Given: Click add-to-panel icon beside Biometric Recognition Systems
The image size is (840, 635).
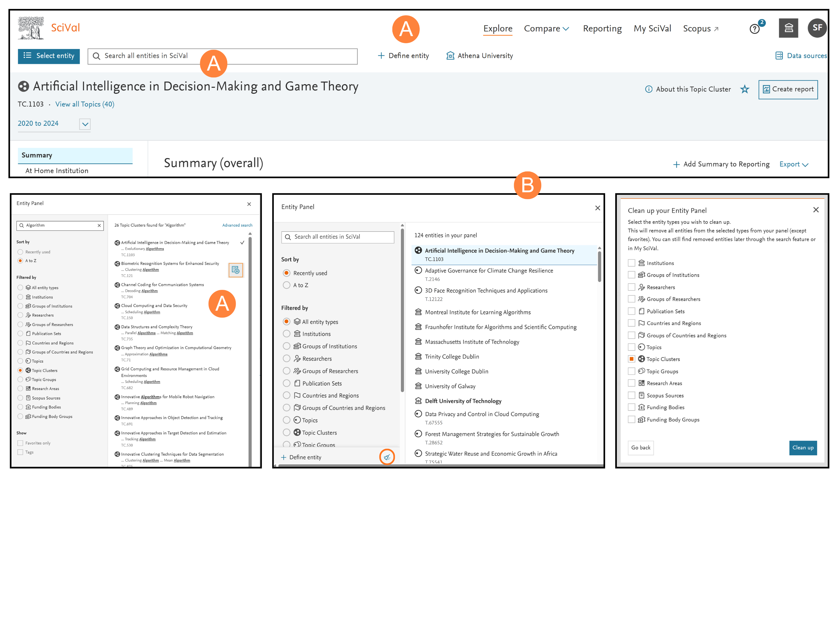Looking at the screenshot, I should tap(235, 270).
